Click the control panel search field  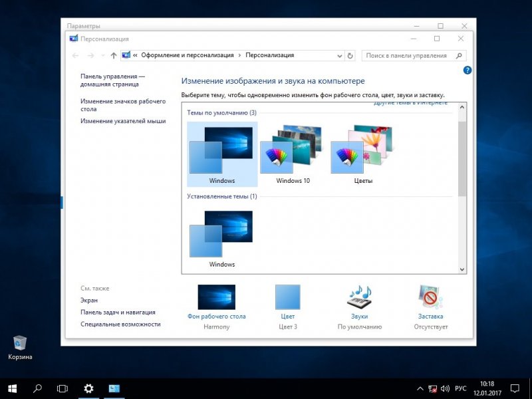click(414, 56)
